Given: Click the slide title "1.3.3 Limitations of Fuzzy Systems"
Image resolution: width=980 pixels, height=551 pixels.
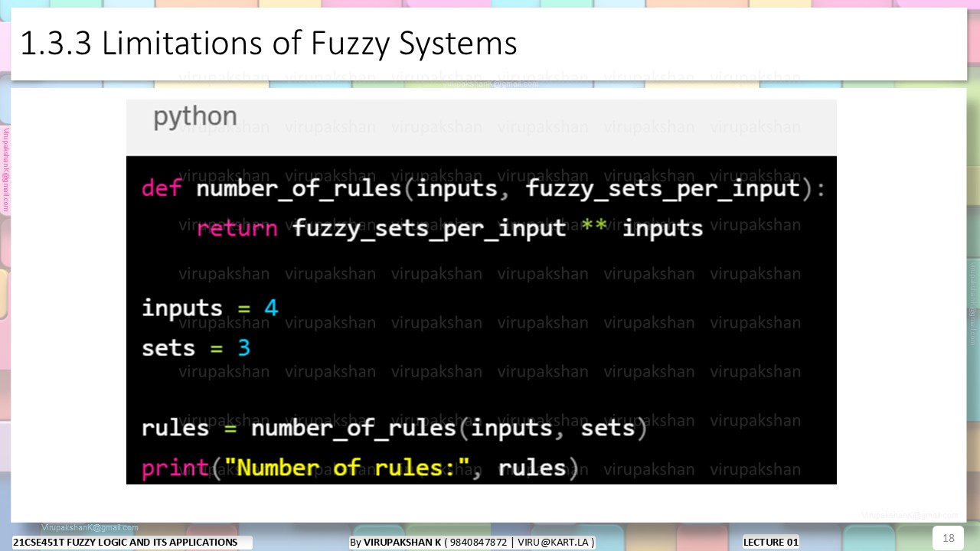Looking at the screenshot, I should 268,44.
